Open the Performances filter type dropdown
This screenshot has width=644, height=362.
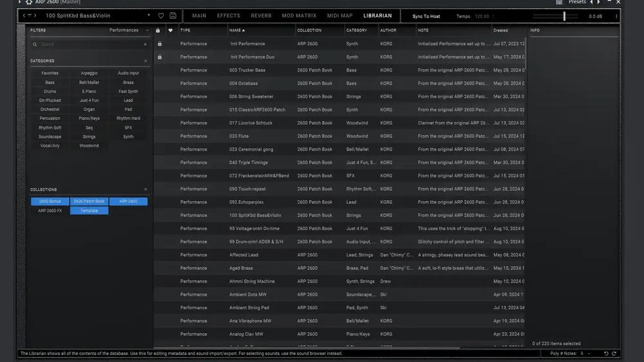(x=129, y=30)
